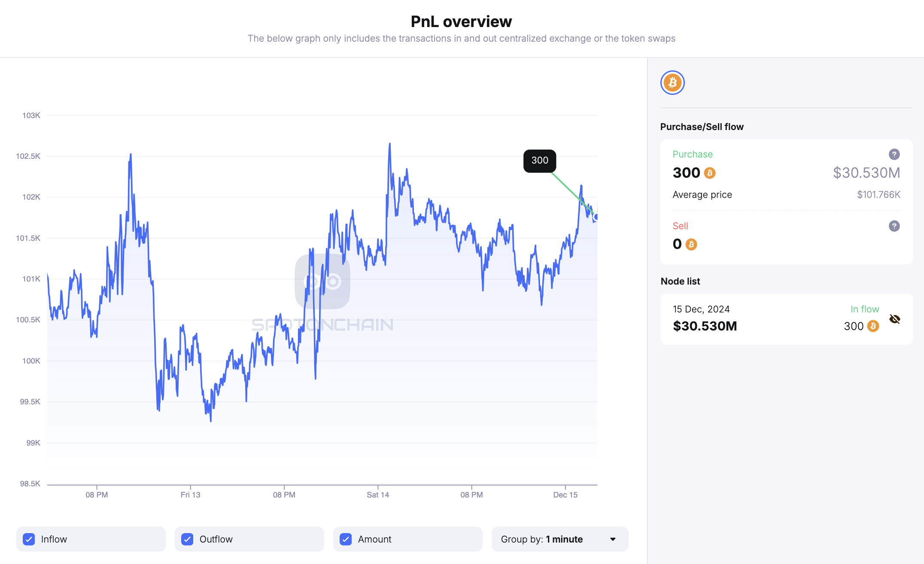This screenshot has width=924, height=564.
Task: Click the Sat 14 axis label
Action: tap(378, 495)
